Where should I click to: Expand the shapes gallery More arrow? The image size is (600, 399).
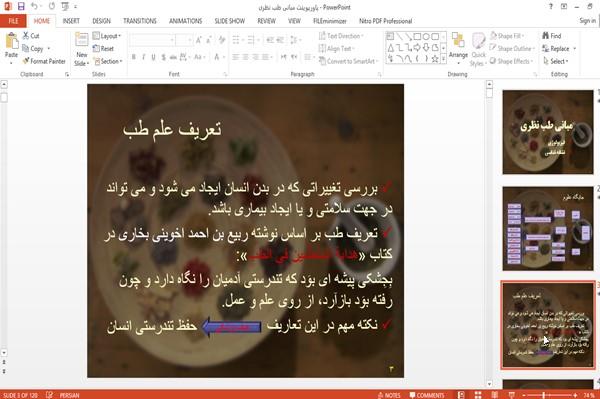[x=443, y=59]
